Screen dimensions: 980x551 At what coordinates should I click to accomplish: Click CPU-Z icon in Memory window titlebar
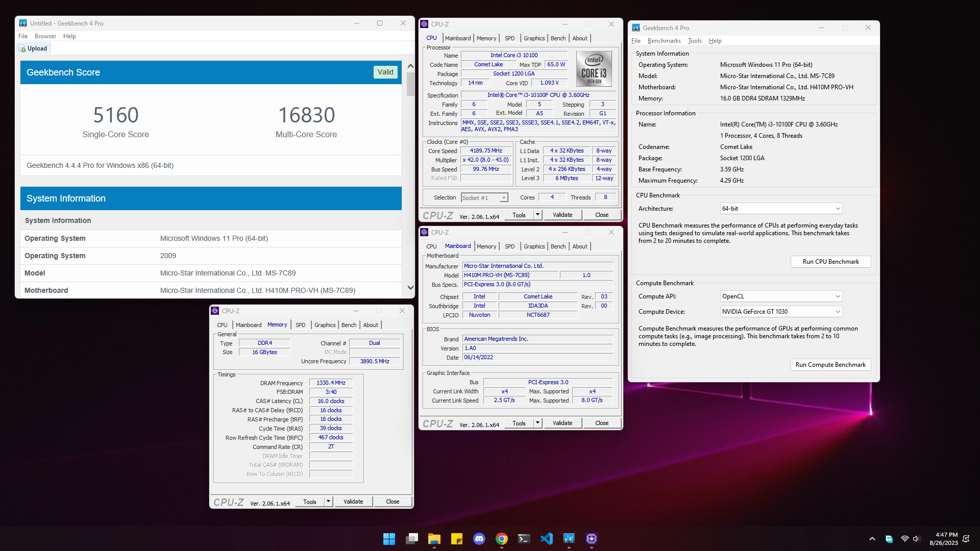(x=215, y=311)
